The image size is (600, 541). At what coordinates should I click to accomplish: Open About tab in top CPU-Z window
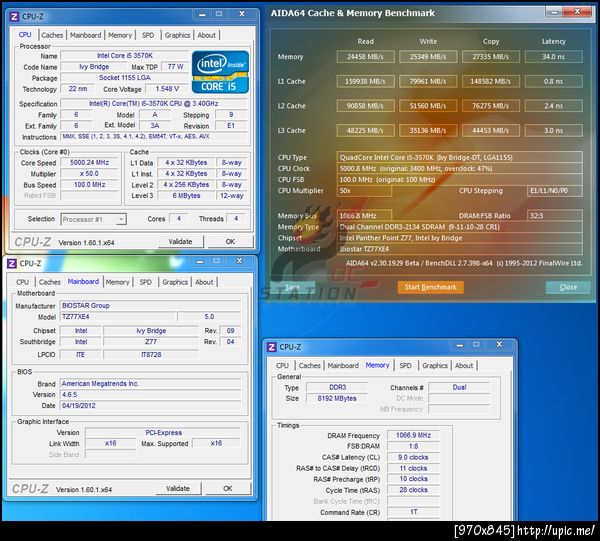tap(206, 35)
